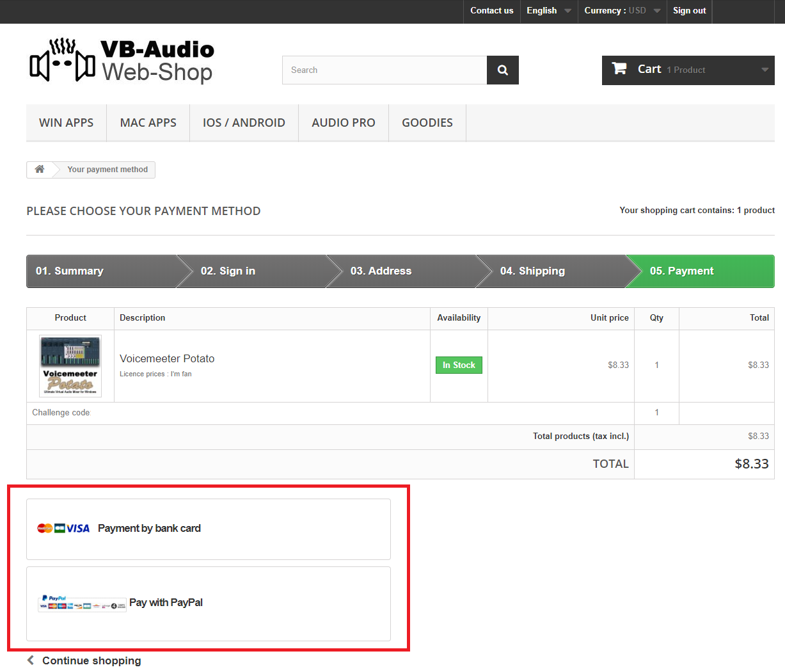This screenshot has width=785, height=672.
Task: Click the TOTAL amount $8.33
Action: click(x=752, y=464)
